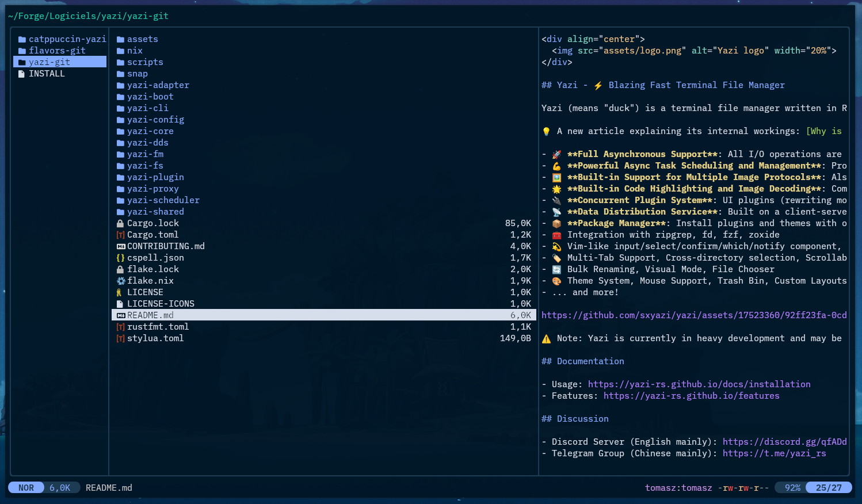862x504 pixels.
Task: Click the folder icon next to yazi-fm
Action: pos(120,154)
